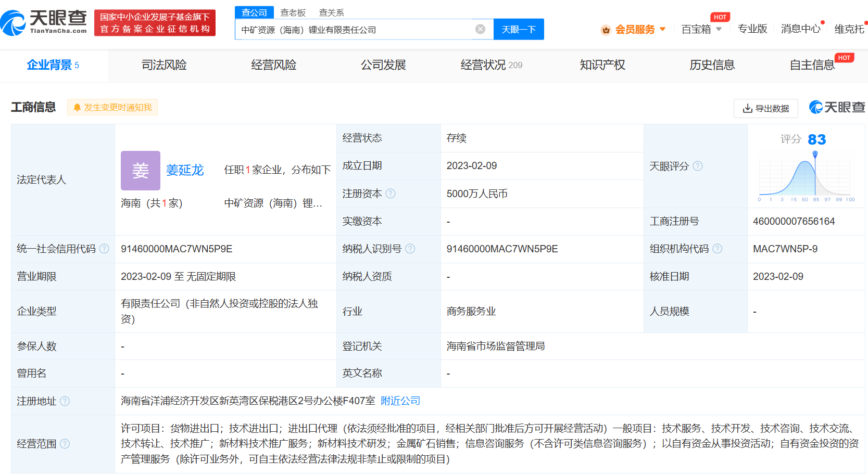The width and height of the screenshot is (868, 475).
Task: Switch to the 企业背景 tab
Action: (x=53, y=65)
